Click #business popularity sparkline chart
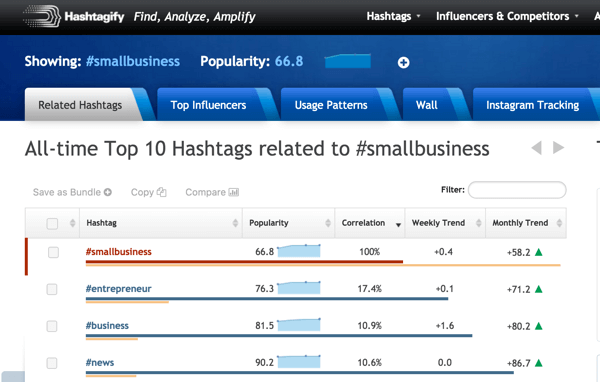Viewport: 600px width, 382px height. 299,325
